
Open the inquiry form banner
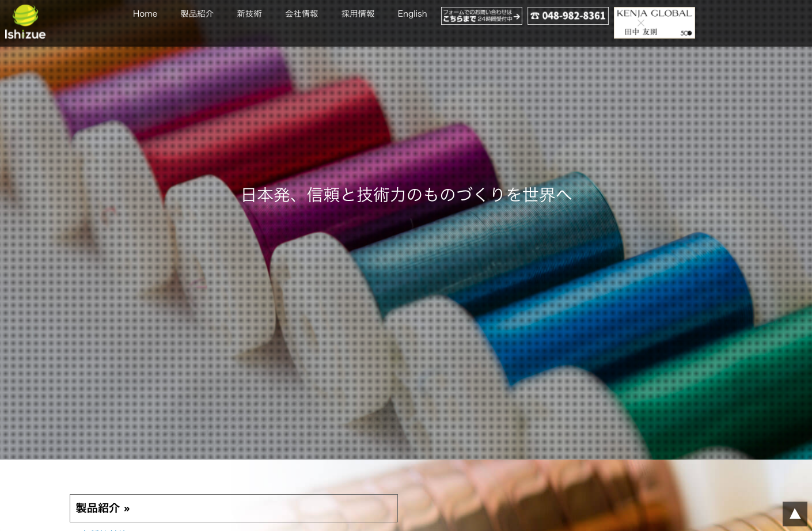481,16
